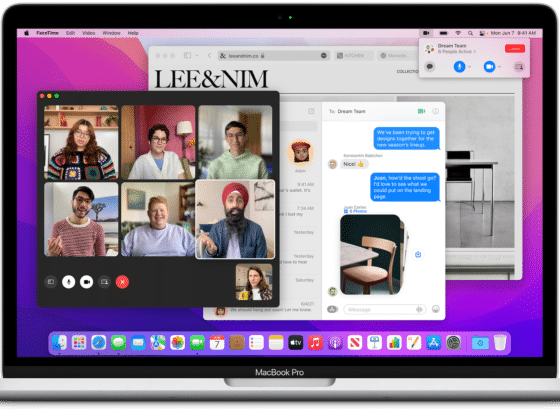
Task: Open the Trash in the Dock
Action: click(x=500, y=343)
